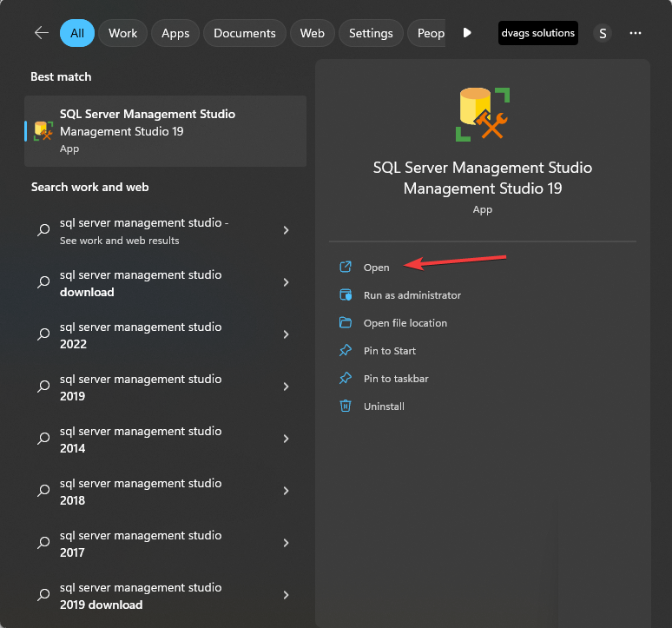Expand chevron for the 2019 suggestion

click(x=286, y=387)
